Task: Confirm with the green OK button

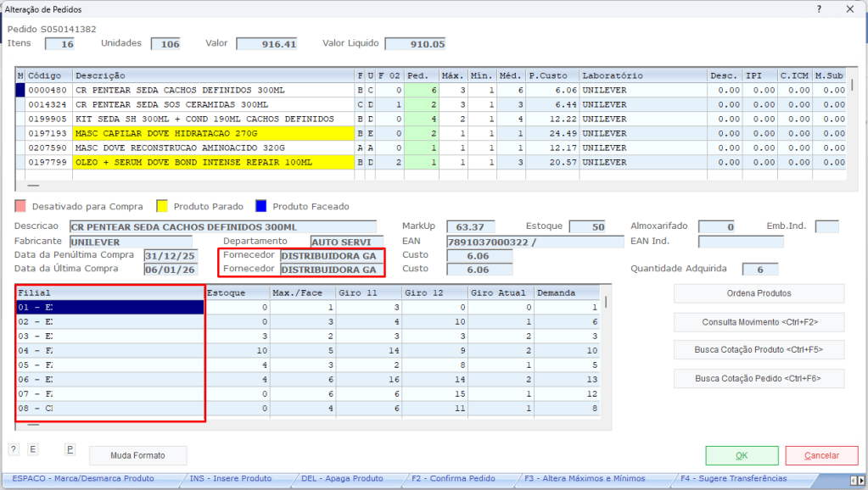Action: point(741,455)
